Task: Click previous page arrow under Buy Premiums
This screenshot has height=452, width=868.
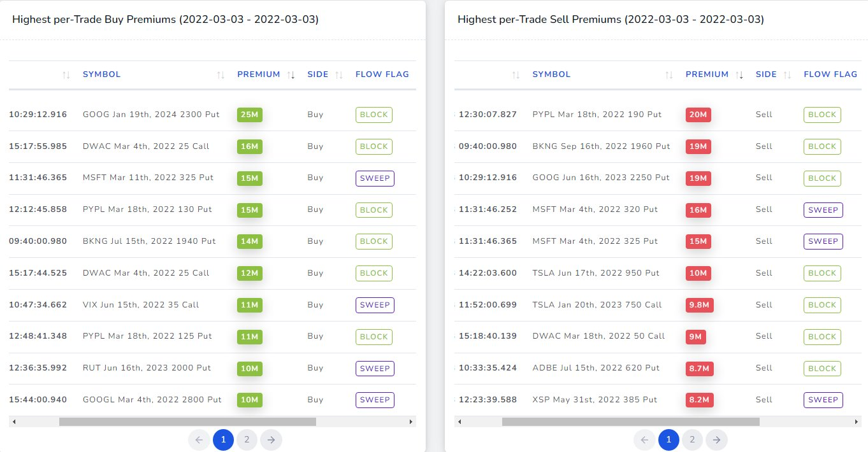Action: pos(199,439)
